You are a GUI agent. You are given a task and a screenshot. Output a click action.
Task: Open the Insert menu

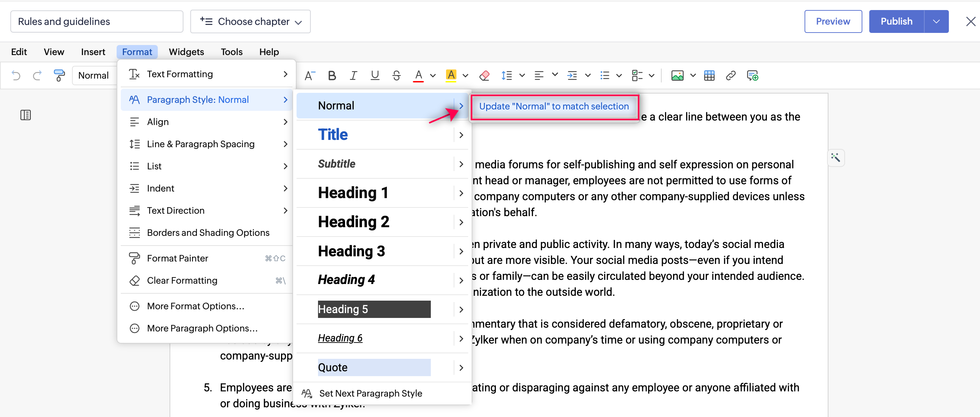pos(93,52)
